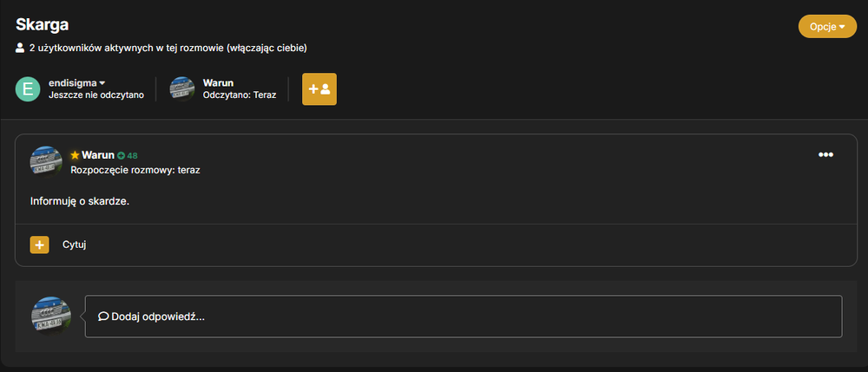Open the Opcje dropdown menu

(827, 27)
